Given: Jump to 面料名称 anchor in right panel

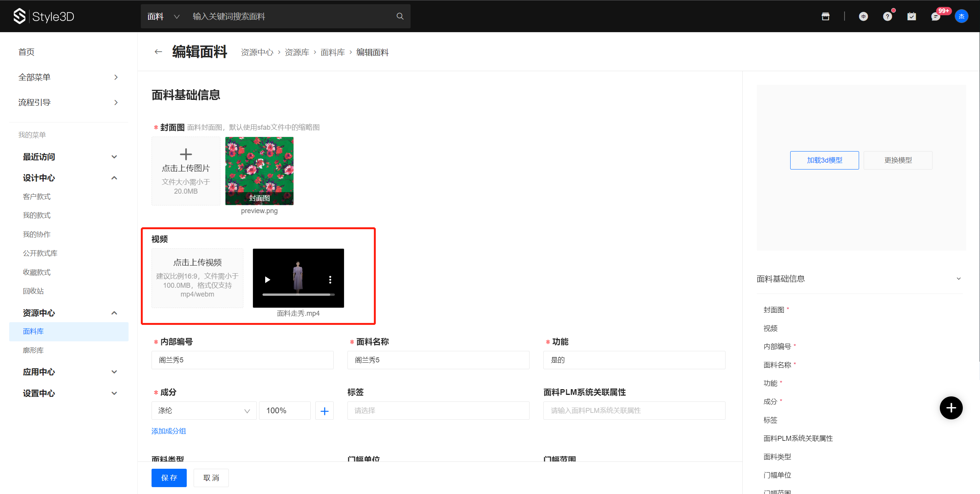Looking at the screenshot, I should (x=777, y=365).
